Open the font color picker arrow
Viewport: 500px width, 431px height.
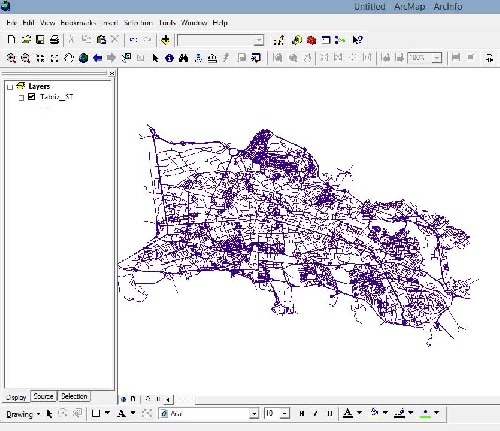point(359,413)
